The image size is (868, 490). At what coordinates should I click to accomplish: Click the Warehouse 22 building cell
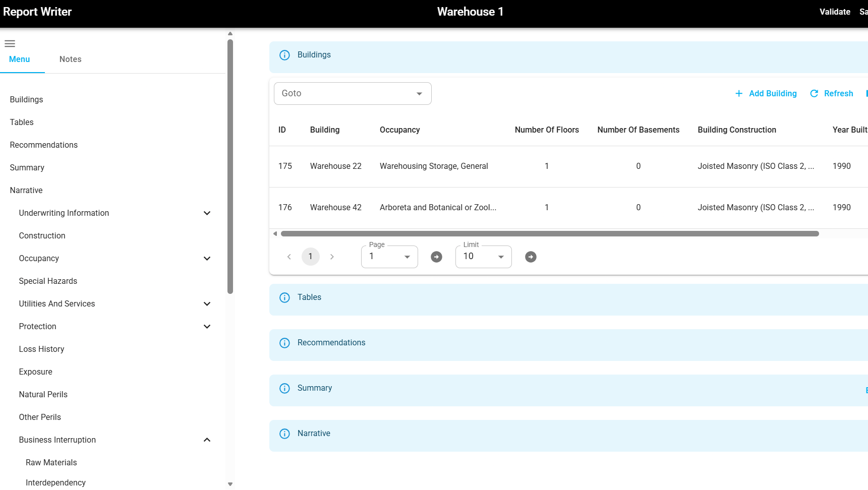[336, 166]
